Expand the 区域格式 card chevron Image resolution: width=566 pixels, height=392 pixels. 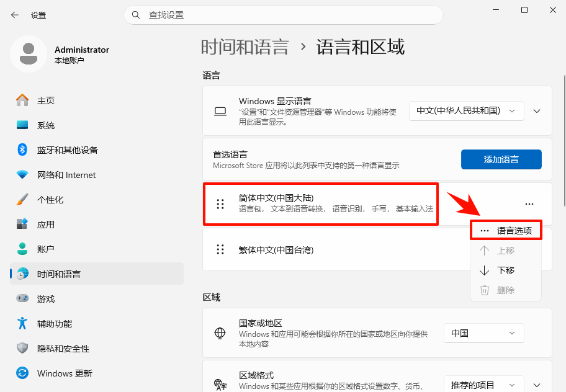(x=537, y=385)
